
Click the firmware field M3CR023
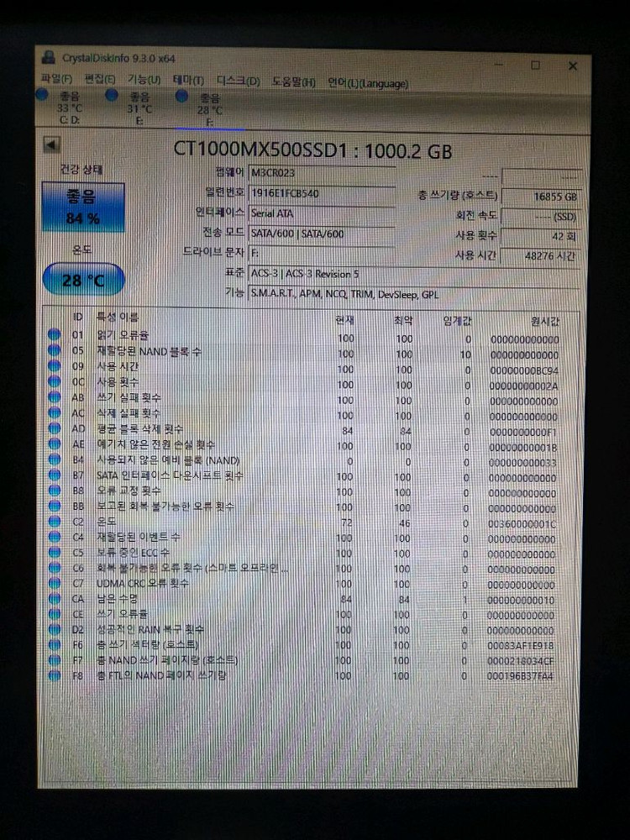[x=323, y=172]
